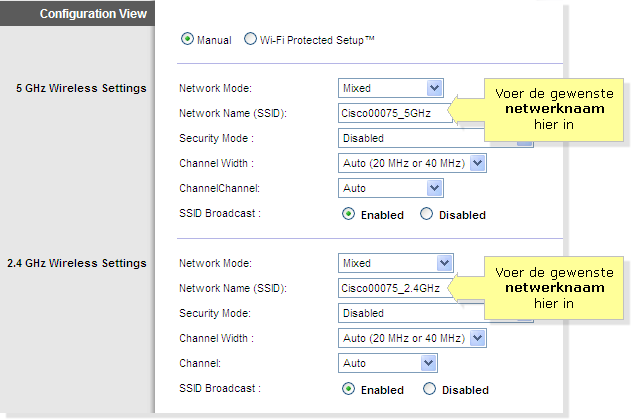Expand the 2.4 GHz Channel Width dropdown

(x=412, y=338)
